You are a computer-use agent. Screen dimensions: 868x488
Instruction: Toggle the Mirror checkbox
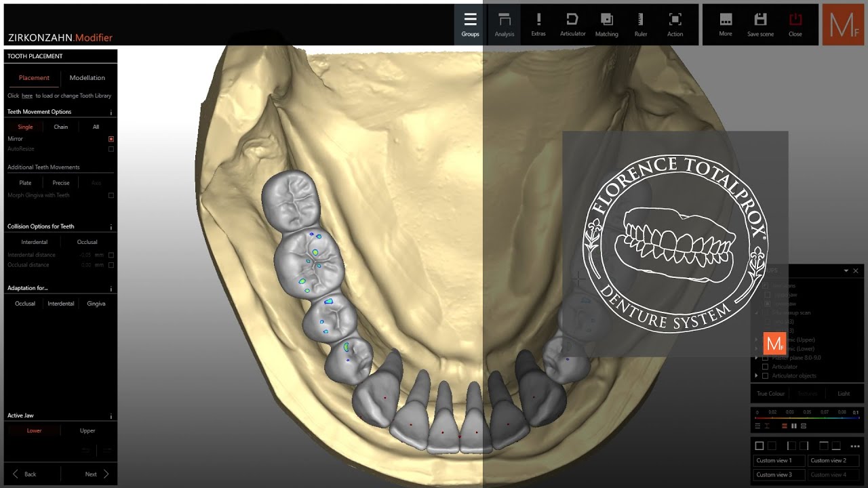click(111, 139)
